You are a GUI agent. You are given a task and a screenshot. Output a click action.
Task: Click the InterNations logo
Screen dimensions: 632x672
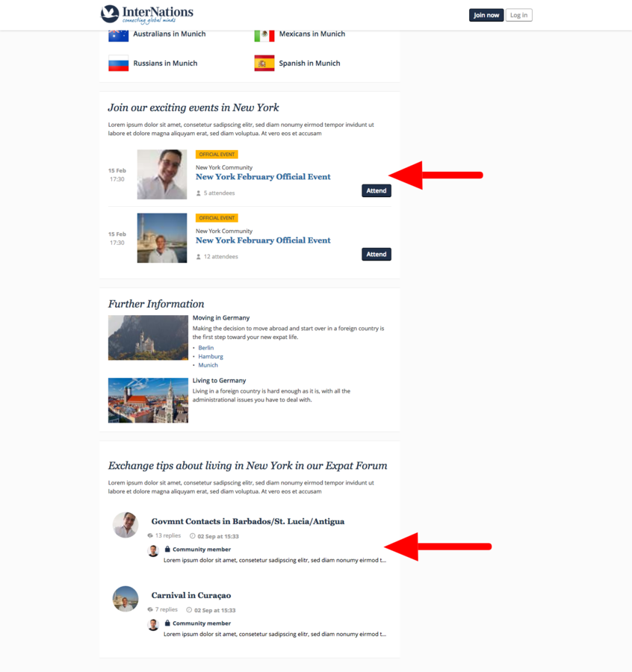click(146, 14)
